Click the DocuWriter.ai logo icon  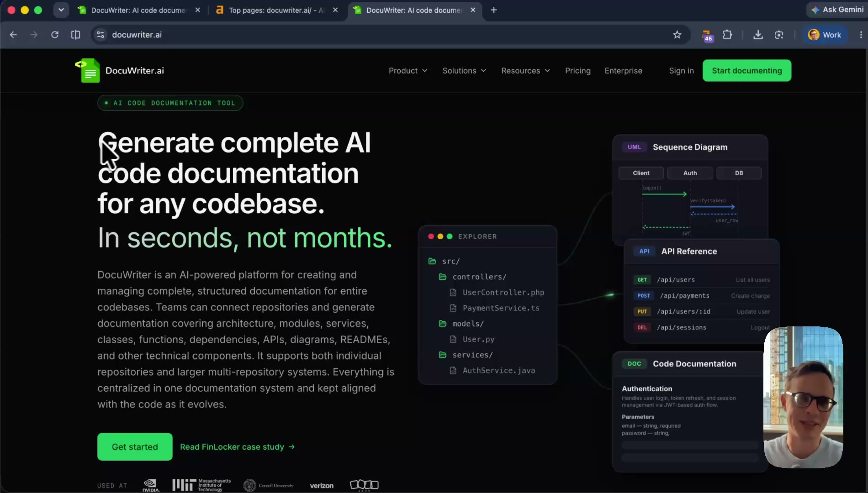click(x=88, y=70)
